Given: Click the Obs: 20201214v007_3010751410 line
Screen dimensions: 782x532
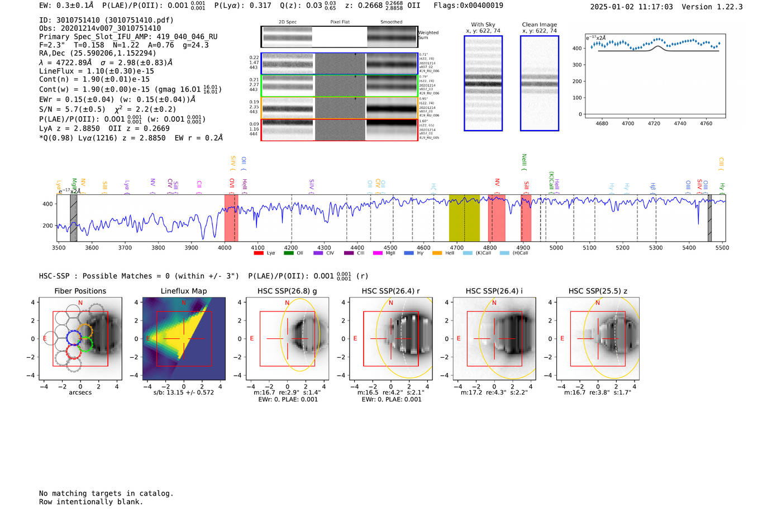Looking at the screenshot, I should [x=100, y=28].
